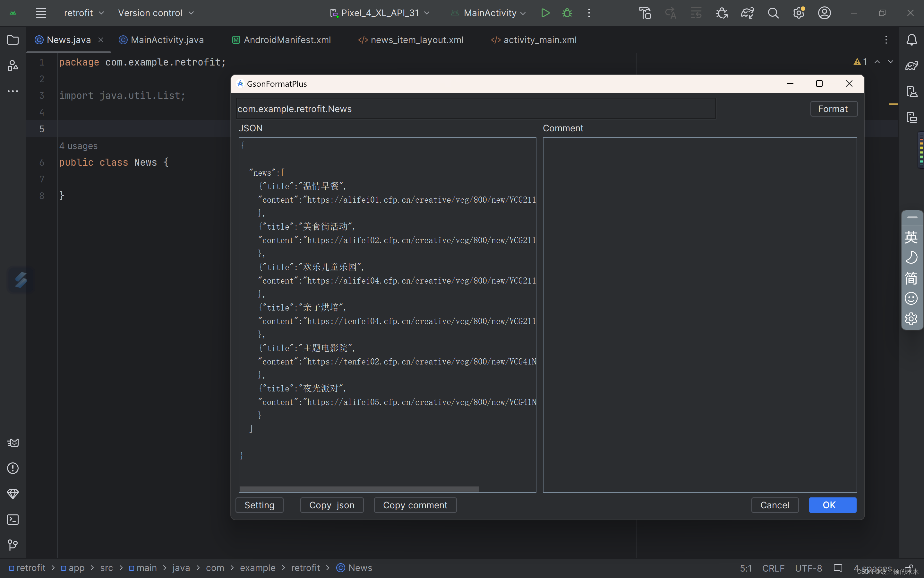Viewport: 924px width, 578px height.
Task: Open the Device Manager sidebar icon
Action: click(911, 92)
